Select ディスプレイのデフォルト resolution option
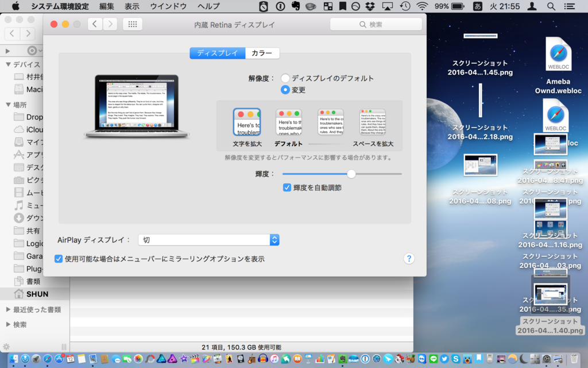 285,78
